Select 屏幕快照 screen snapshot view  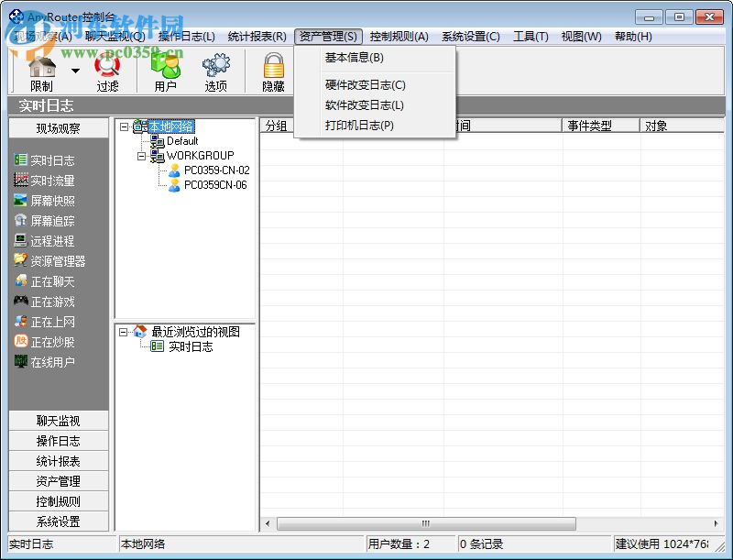(x=50, y=200)
